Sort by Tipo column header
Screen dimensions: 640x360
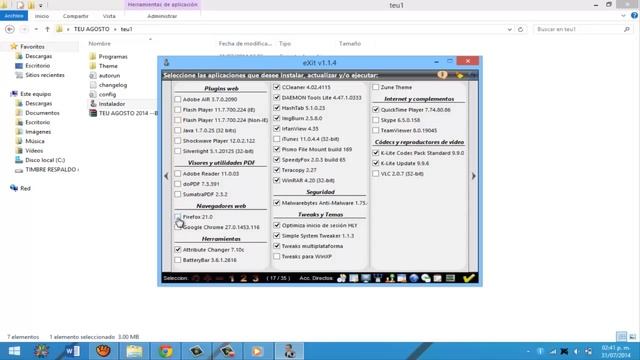(x=285, y=43)
